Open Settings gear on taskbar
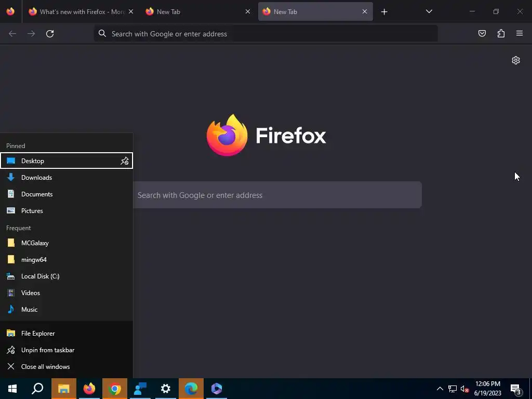Image resolution: width=532 pixels, height=399 pixels. coord(166,389)
